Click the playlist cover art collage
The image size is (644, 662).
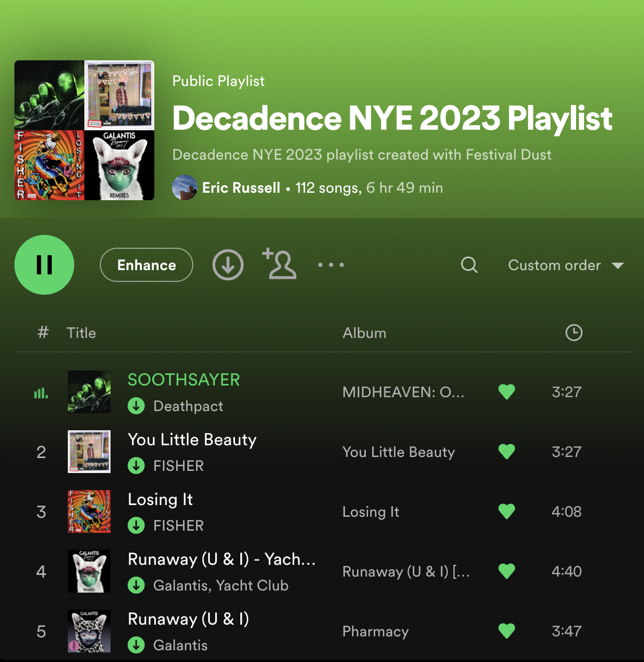(x=84, y=130)
